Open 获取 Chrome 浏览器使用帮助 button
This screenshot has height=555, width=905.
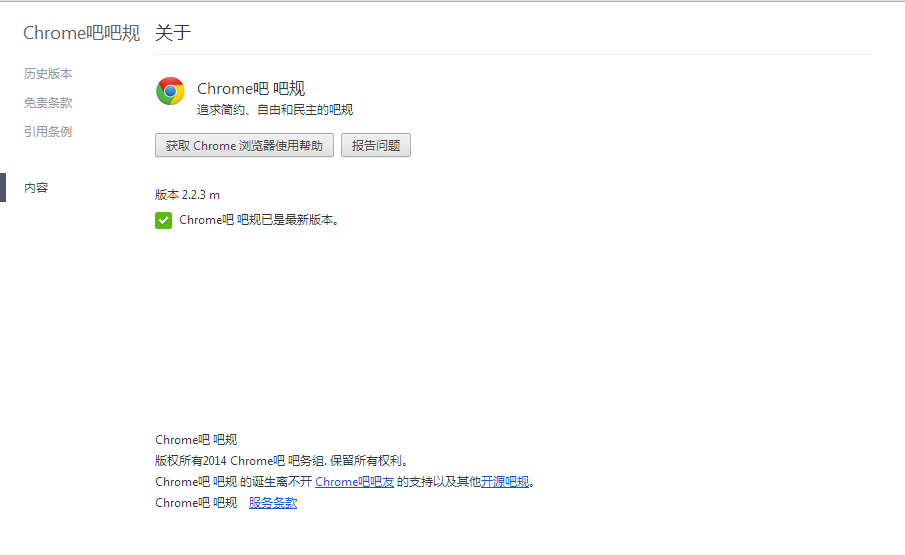244,145
